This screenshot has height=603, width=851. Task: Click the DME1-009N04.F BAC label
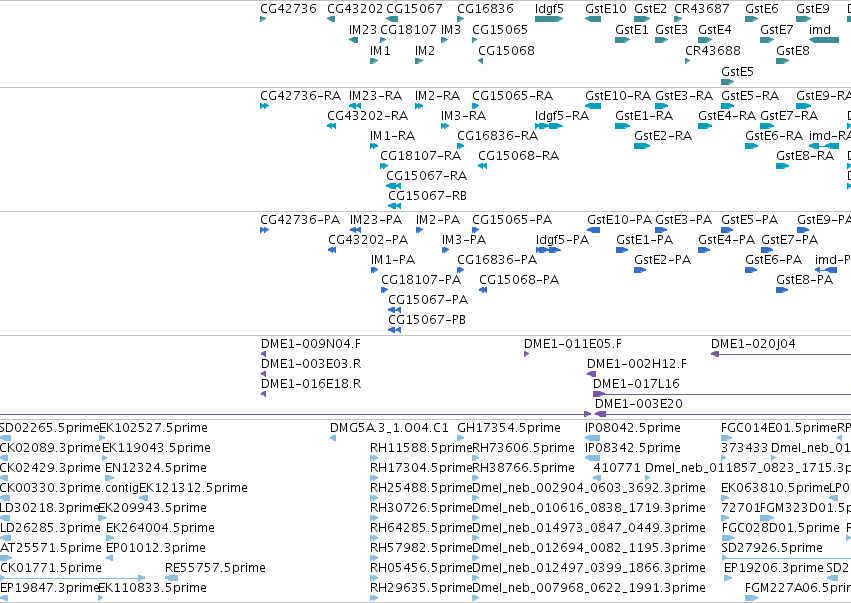point(311,344)
